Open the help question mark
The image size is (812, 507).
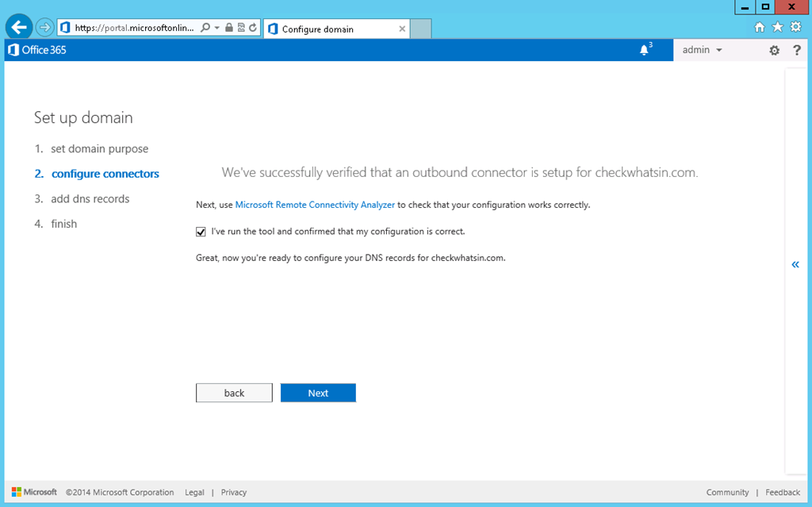click(x=797, y=50)
